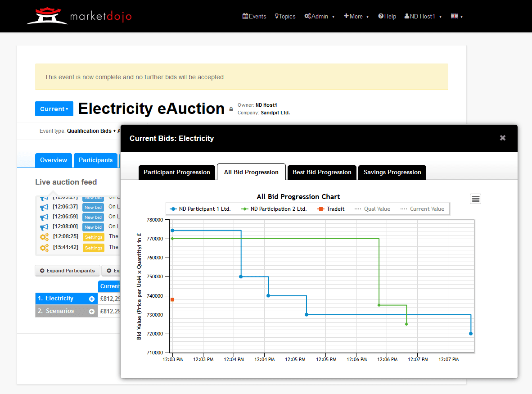Hide ND Participation 2 Ltd. series in legend
The height and width of the screenshot is (394, 532).
click(x=274, y=209)
